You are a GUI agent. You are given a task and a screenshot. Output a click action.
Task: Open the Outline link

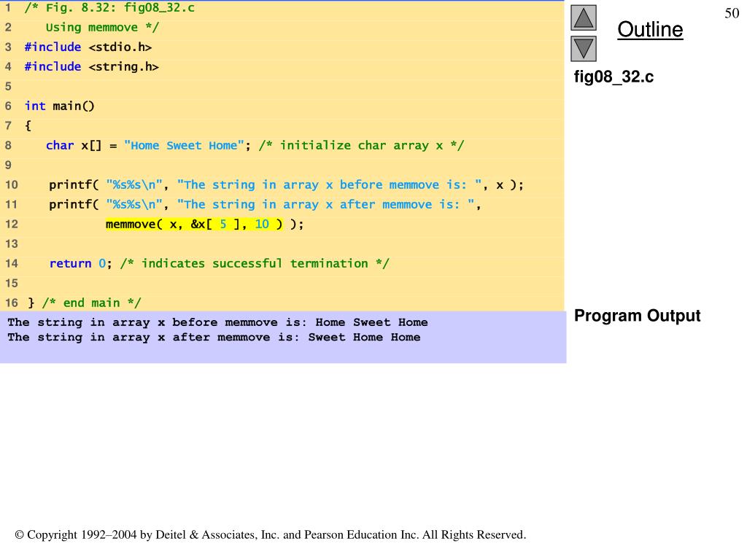click(650, 29)
